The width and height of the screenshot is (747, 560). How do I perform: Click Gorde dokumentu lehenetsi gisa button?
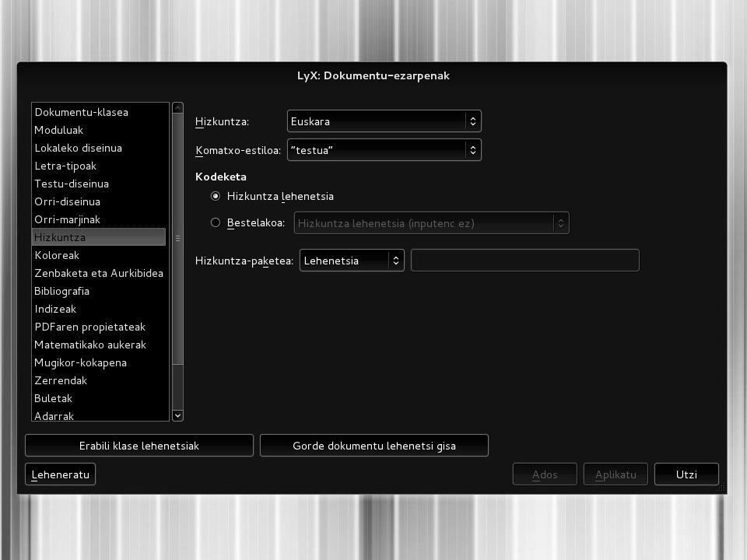[374, 446]
